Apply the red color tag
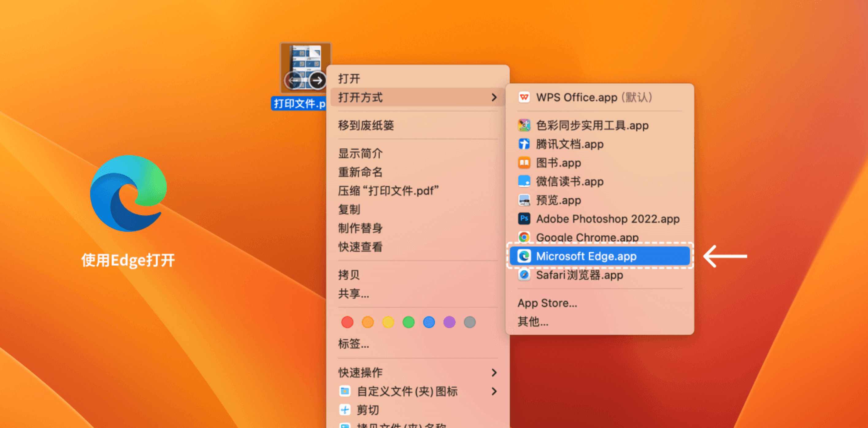Image resolution: width=868 pixels, height=428 pixels. point(347,322)
